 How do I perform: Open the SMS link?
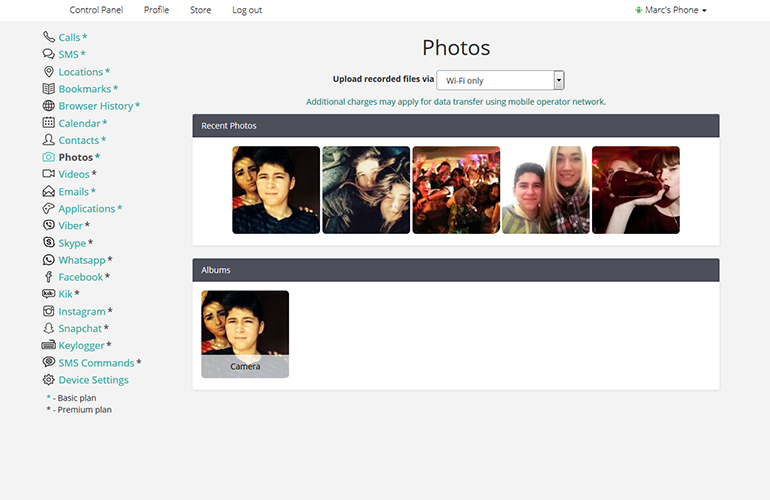click(69, 55)
